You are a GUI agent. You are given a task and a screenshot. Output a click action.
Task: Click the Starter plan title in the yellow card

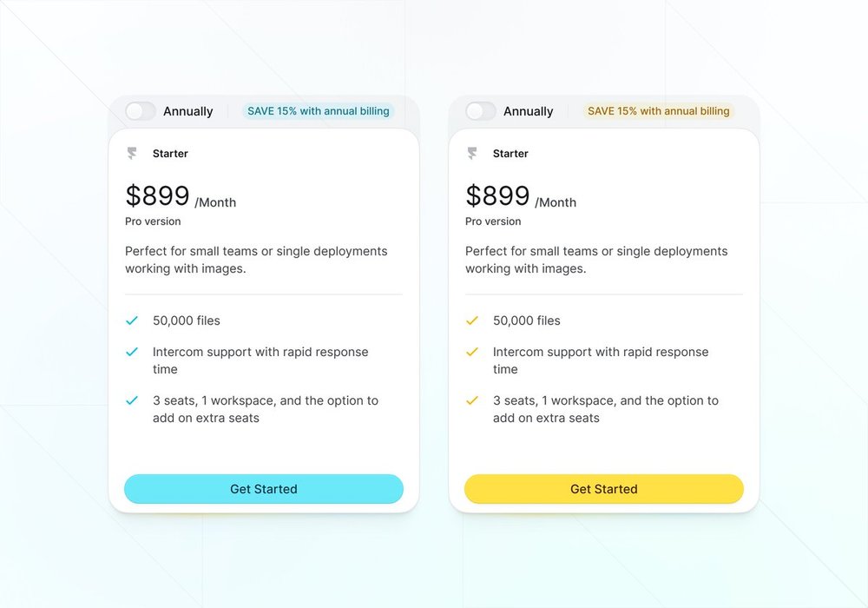point(510,154)
